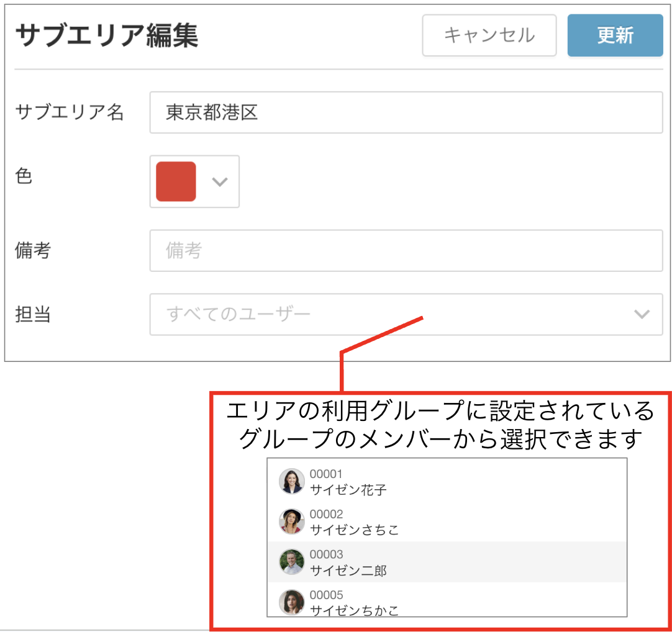The height and width of the screenshot is (632, 672).
Task: Edit the サブエリア名 field with 東京都港区
Action: tap(406, 112)
